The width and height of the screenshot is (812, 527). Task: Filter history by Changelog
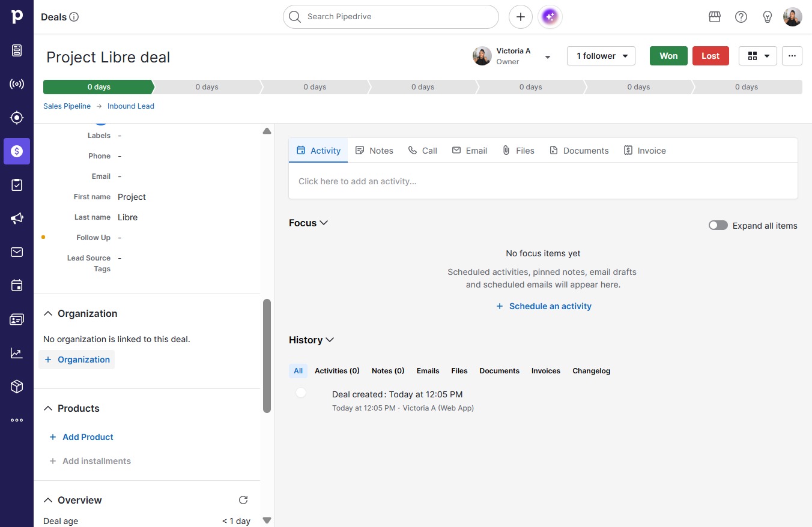tap(591, 371)
